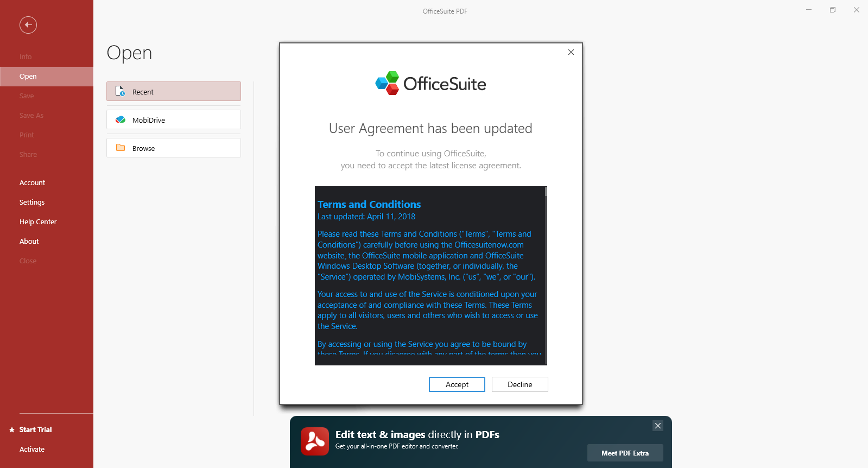Click Activate in the sidebar

pyautogui.click(x=47, y=450)
